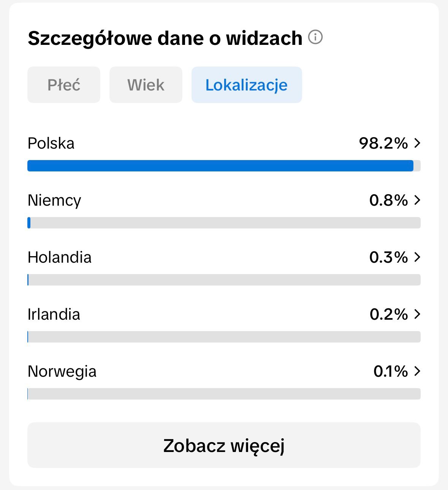Expand the Holandia chevron arrow
This screenshot has width=448, height=490.
pyautogui.click(x=417, y=257)
